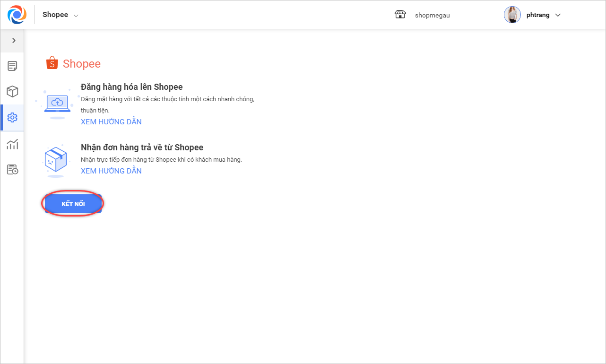Screen dimensions: 606x364
Task: Click the Shopee heading text
Action: [82, 64]
